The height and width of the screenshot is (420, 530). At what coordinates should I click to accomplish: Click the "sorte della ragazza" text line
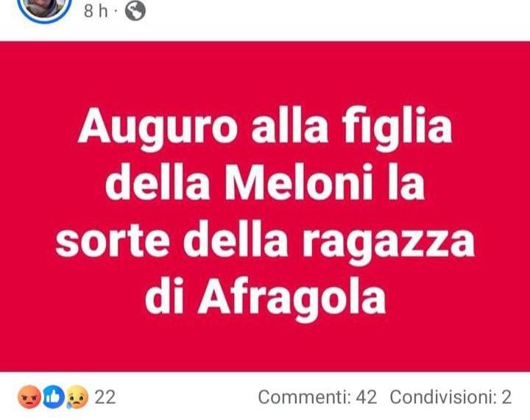(x=265, y=240)
